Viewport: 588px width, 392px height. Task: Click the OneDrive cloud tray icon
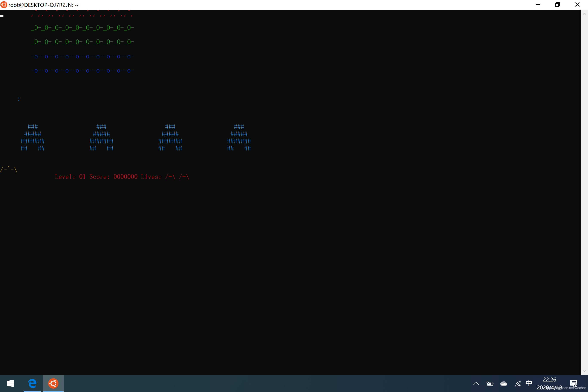(504, 383)
